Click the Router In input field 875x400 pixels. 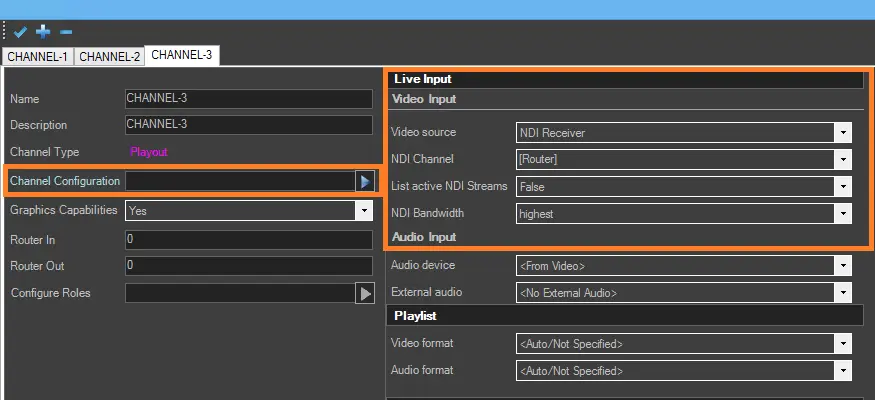[x=248, y=240]
